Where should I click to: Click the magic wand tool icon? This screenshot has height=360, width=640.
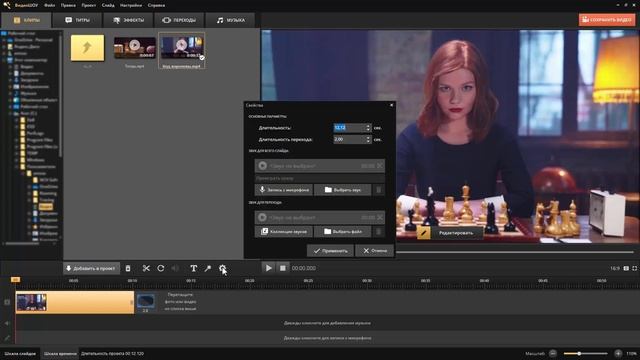(x=208, y=268)
